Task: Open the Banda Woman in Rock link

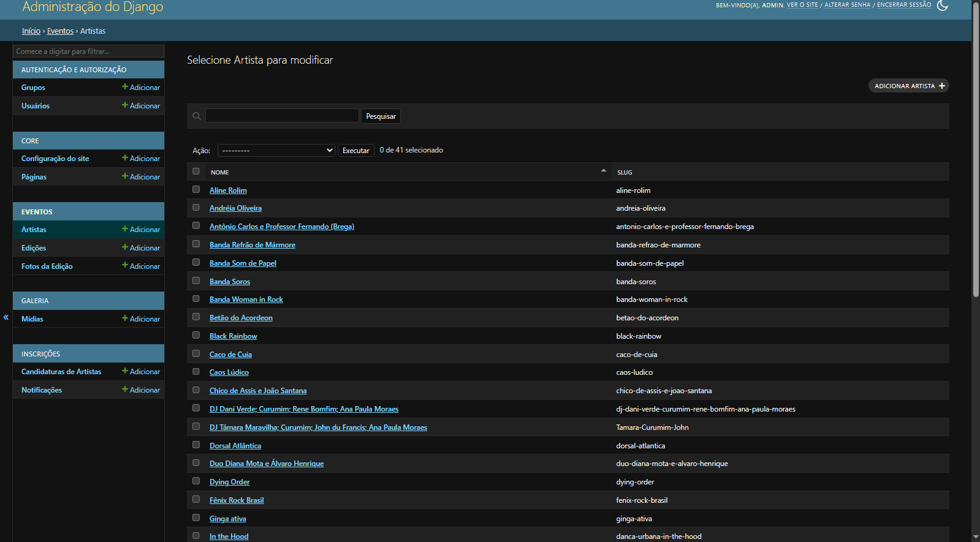Action: tap(246, 299)
